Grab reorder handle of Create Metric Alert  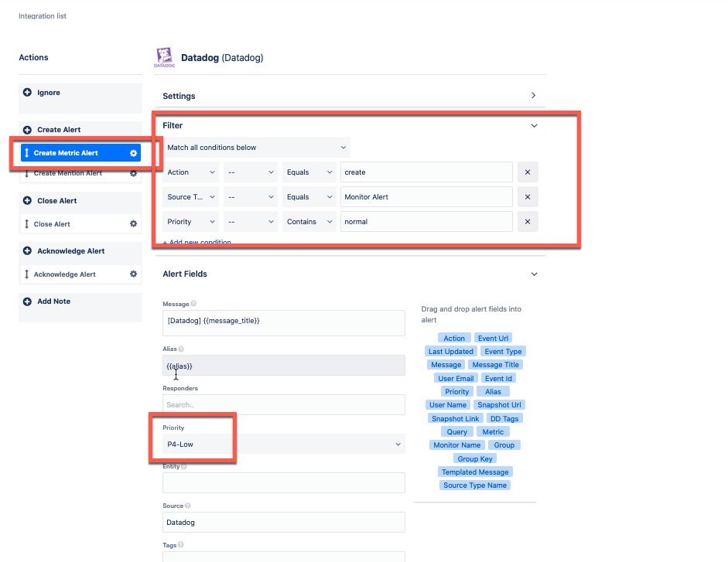[26, 153]
